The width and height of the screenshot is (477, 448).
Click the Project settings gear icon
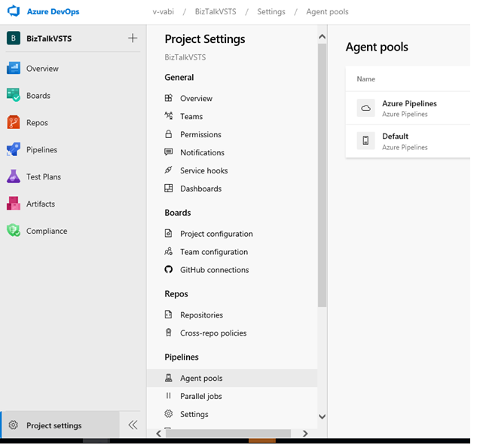(13, 425)
